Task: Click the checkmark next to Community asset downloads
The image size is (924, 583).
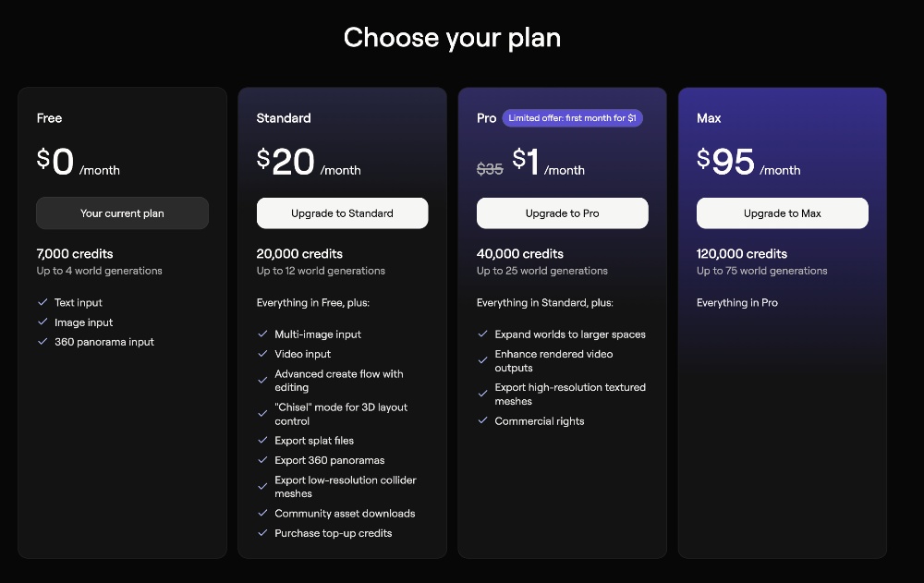Action: click(262, 514)
